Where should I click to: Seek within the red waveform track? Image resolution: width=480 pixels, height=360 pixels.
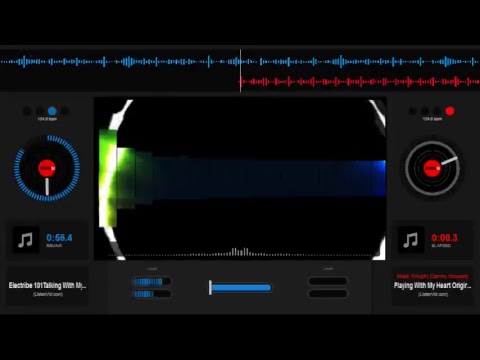coord(360,82)
